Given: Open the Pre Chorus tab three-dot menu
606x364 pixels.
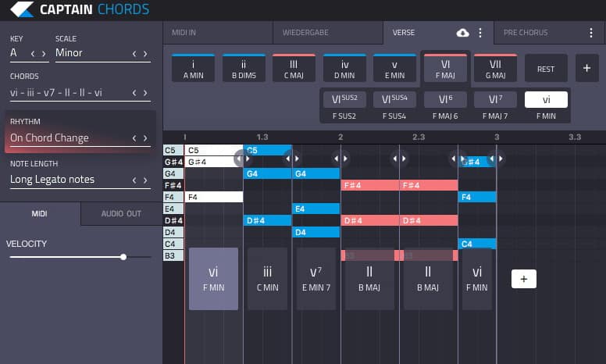Looking at the screenshot, I should click(591, 33).
